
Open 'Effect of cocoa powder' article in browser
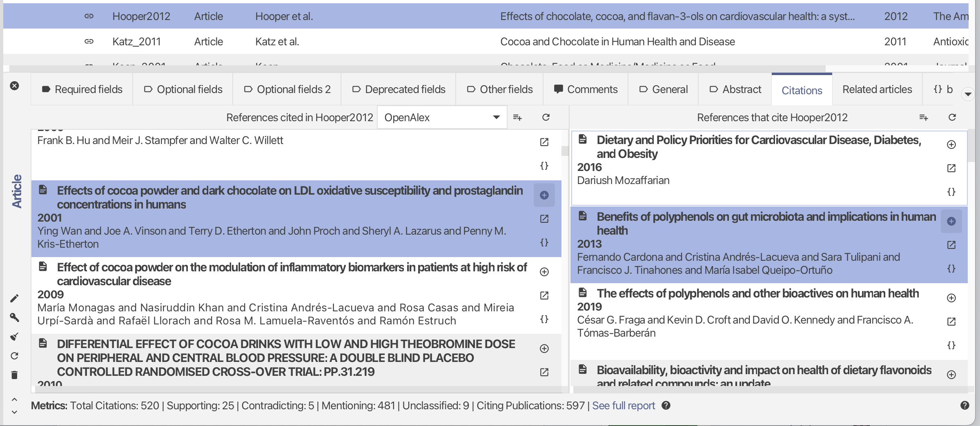[544, 295]
